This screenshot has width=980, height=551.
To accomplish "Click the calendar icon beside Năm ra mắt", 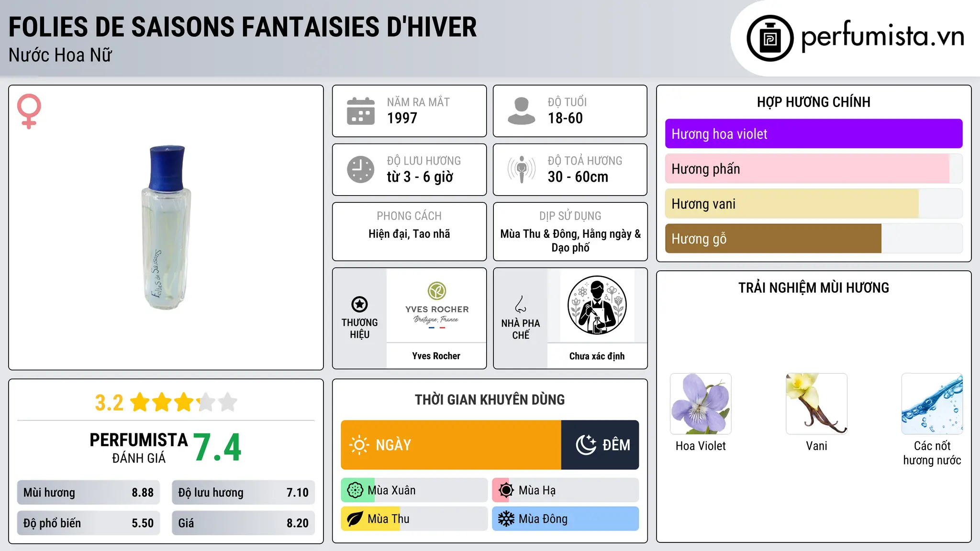I will [361, 111].
